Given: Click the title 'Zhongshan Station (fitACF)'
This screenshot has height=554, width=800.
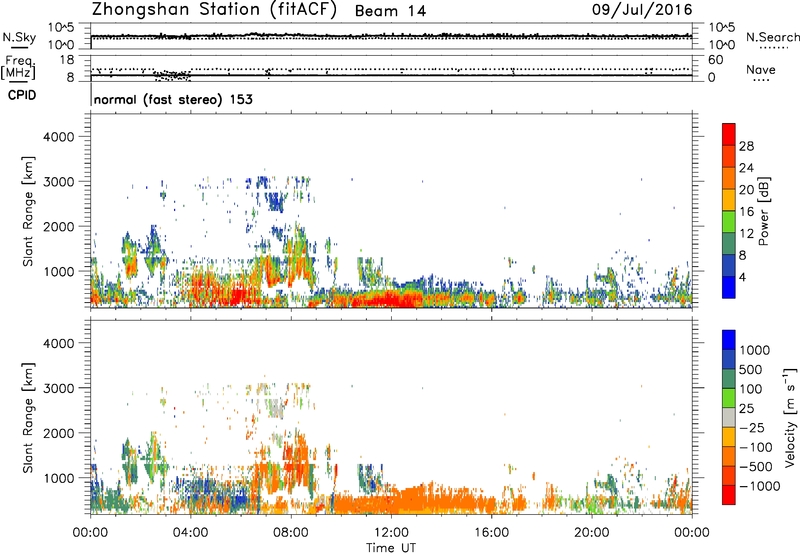Looking at the screenshot, I should click(214, 10).
